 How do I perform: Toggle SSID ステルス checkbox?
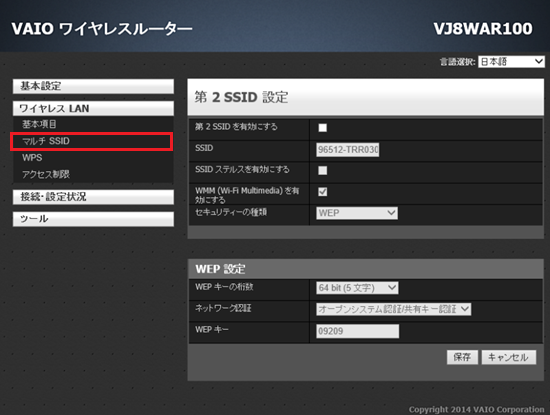point(322,170)
